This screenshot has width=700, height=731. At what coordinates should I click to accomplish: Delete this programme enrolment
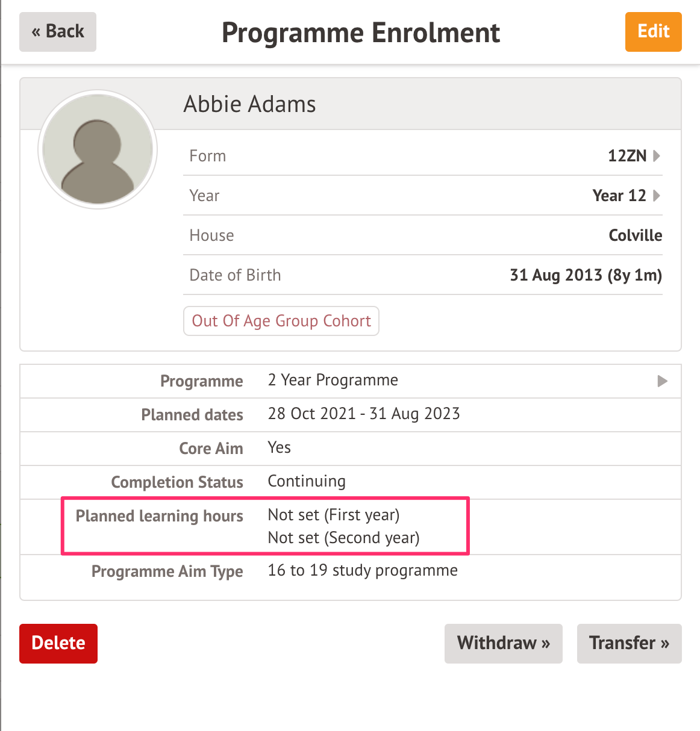click(x=58, y=643)
